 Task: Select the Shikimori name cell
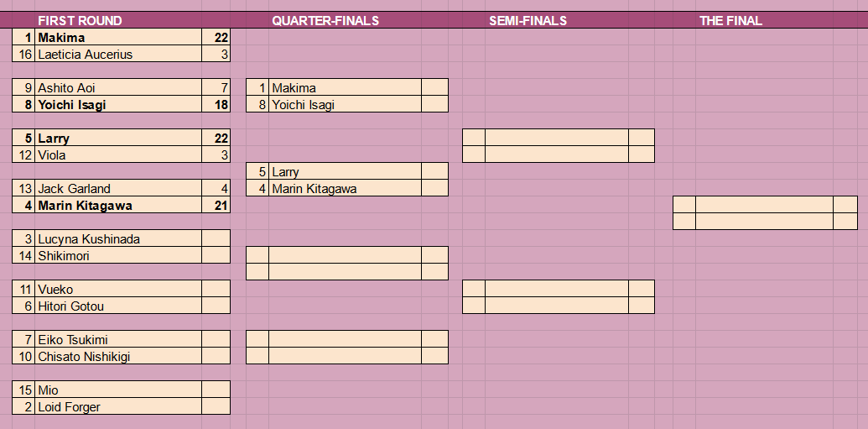point(118,255)
